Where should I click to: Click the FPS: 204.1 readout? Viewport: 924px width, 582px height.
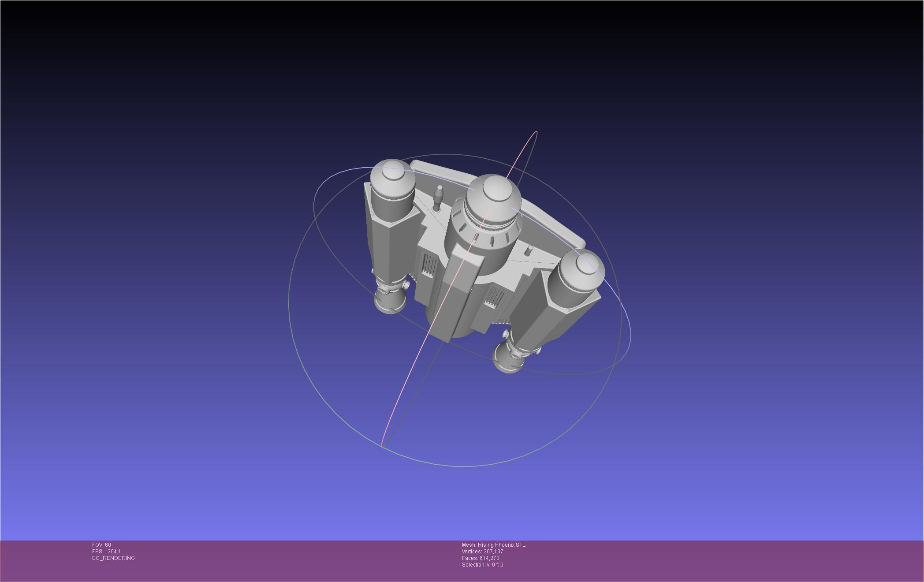pos(106,552)
